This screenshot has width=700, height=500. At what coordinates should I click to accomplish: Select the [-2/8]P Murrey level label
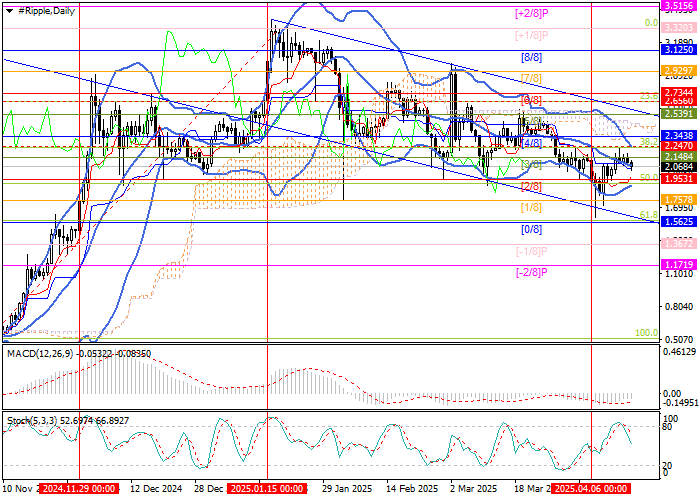[530, 272]
